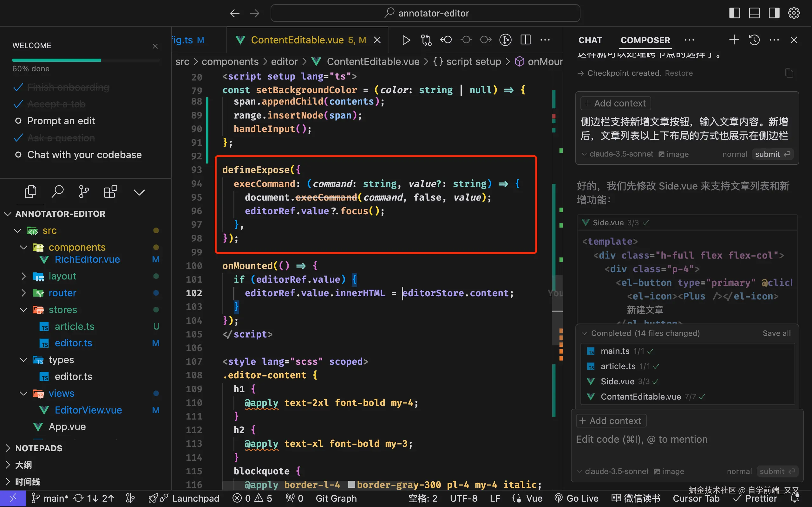Click Restore next to Checkpoint created
812x507 pixels.
coord(678,73)
